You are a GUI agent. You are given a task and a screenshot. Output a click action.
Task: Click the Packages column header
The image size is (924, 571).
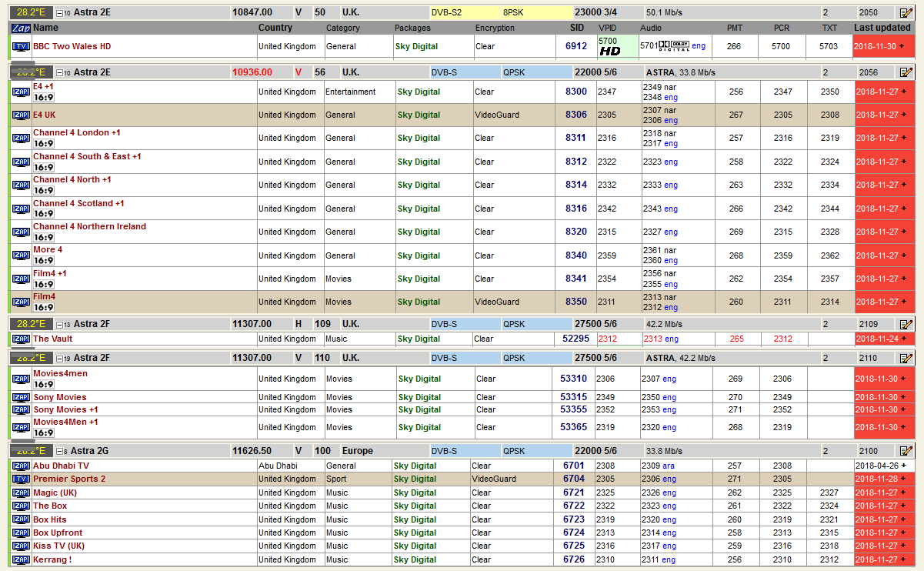click(x=413, y=28)
